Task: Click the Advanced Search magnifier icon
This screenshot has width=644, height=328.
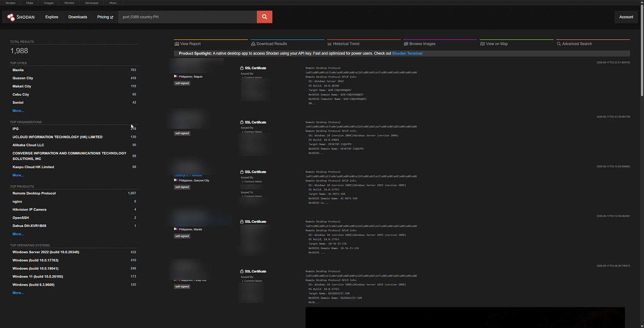Action: pyautogui.click(x=559, y=44)
